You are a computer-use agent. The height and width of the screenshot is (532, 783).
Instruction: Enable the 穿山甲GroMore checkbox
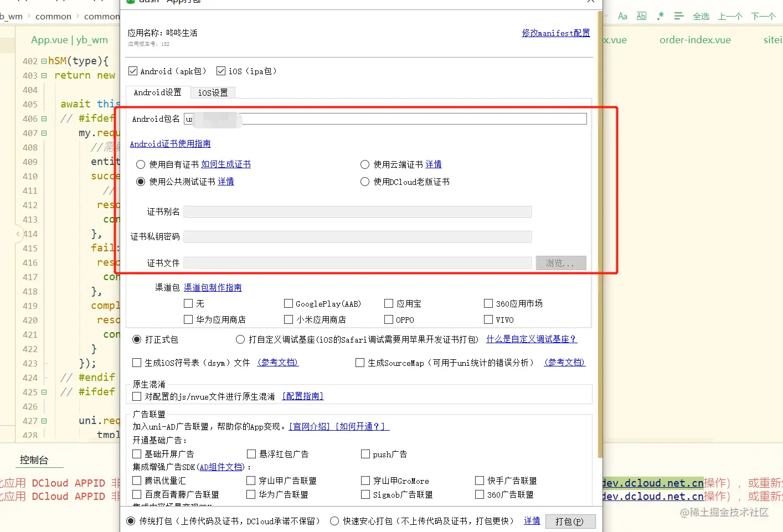coord(365,481)
